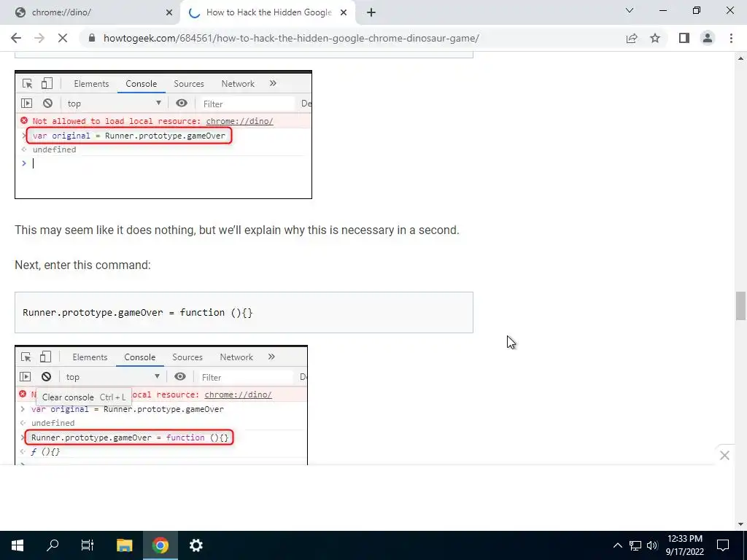747x560 pixels.
Task: Open Settings gear in the taskbar
Action: pos(196,545)
